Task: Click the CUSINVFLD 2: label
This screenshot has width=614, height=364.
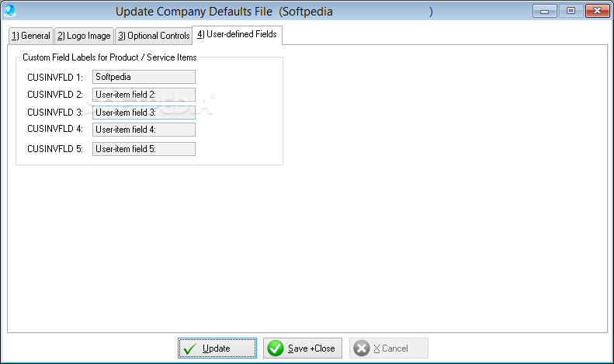Action: coord(55,95)
